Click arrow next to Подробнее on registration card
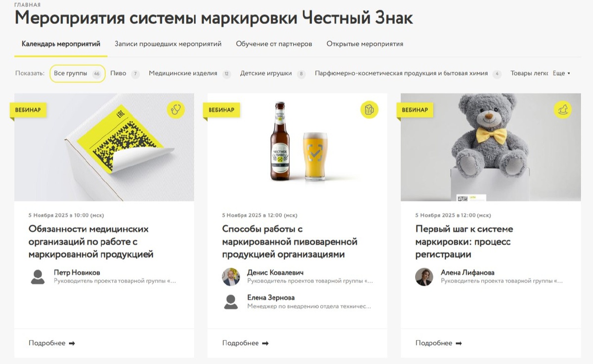Viewport: 593px width, 364px height. coord(459,343)
